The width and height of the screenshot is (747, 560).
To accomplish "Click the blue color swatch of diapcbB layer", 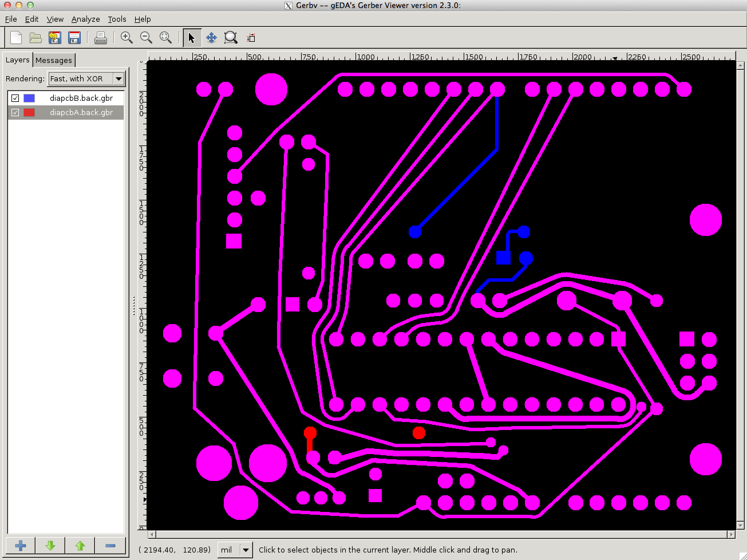I will pos(29,98).
